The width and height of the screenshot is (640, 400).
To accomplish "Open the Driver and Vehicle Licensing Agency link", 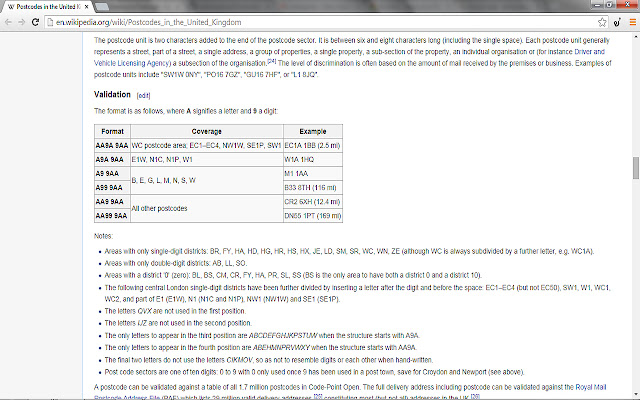I will click(x=589, y=52).
